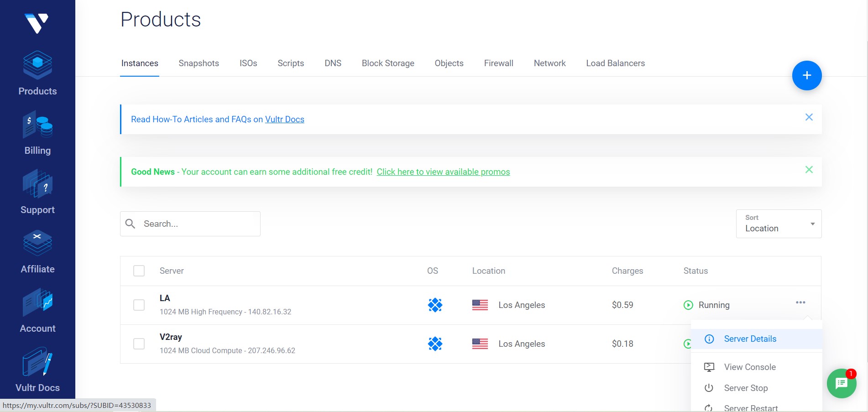
Task: Switch to the Load Balancers tab
Action: pyautogui.click(x=615, y=63)
